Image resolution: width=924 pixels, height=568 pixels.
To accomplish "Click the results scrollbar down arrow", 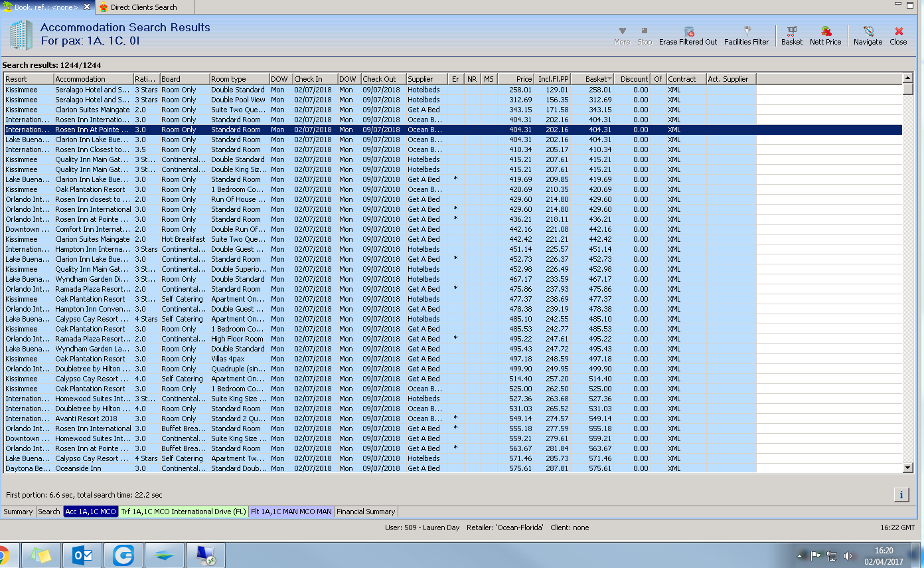I will (908, 468).
